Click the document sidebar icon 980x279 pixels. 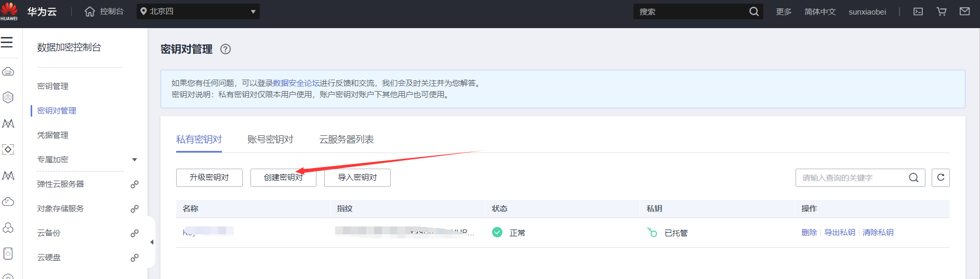point(8,253)
